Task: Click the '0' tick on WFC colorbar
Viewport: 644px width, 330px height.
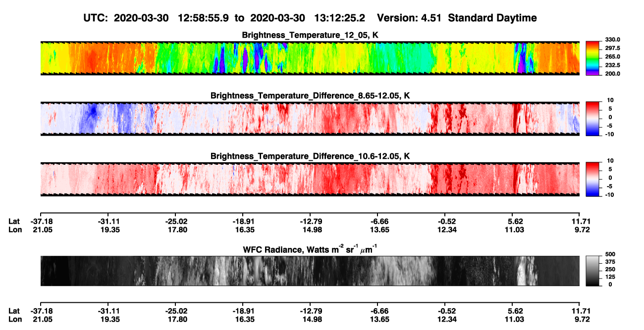Action: [x=610, y=284]
